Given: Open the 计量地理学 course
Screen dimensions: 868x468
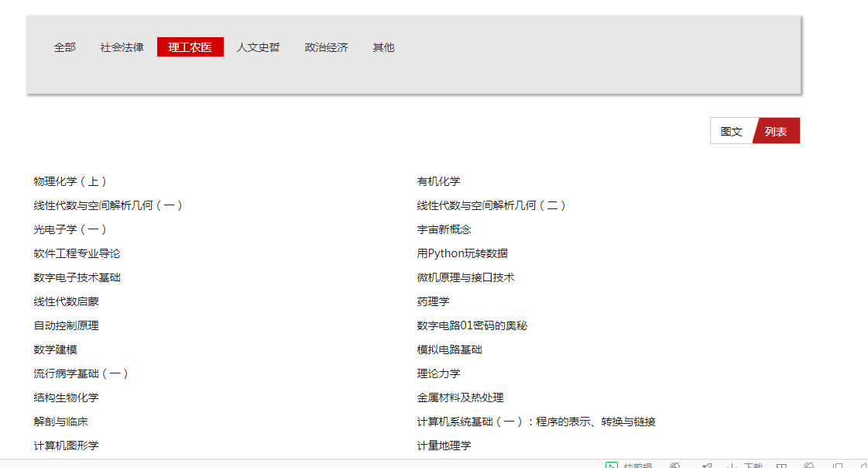Looking at the screenshot, I should (x=444, y=446).
